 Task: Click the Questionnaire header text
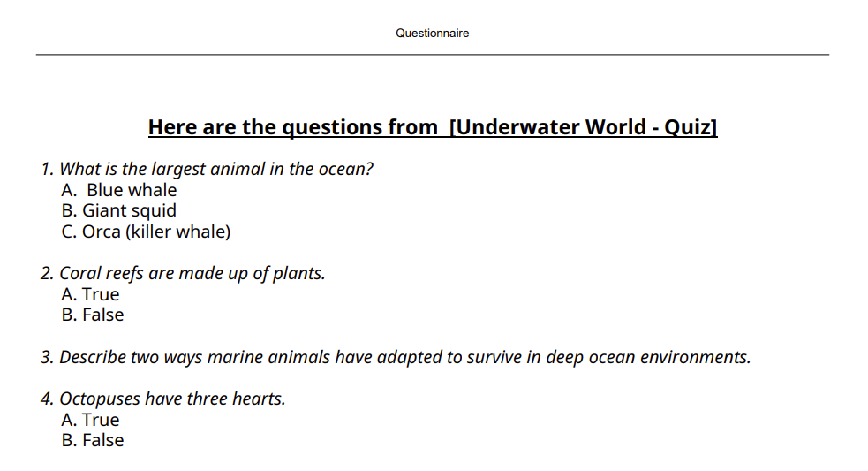[433, 34]
